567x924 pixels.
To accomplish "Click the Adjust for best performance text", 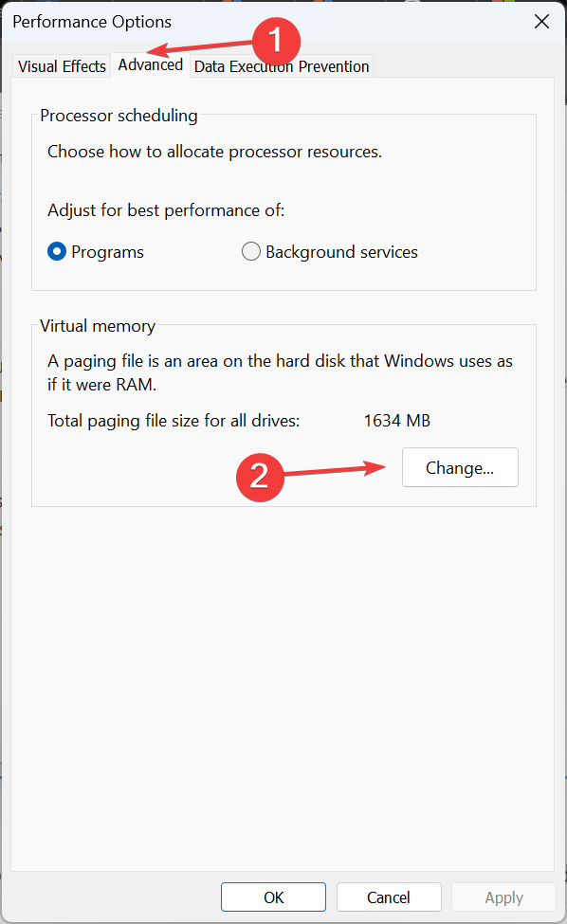I will point(166,210).
